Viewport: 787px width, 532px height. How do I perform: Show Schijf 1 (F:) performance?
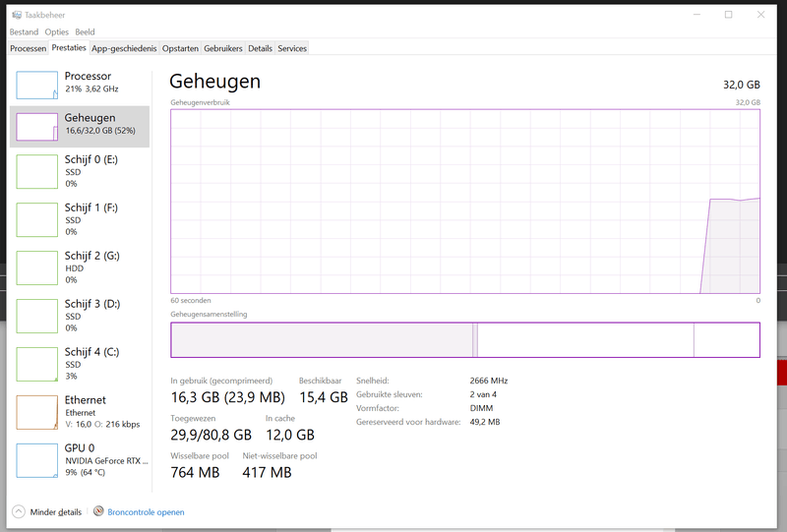(80, 220)
